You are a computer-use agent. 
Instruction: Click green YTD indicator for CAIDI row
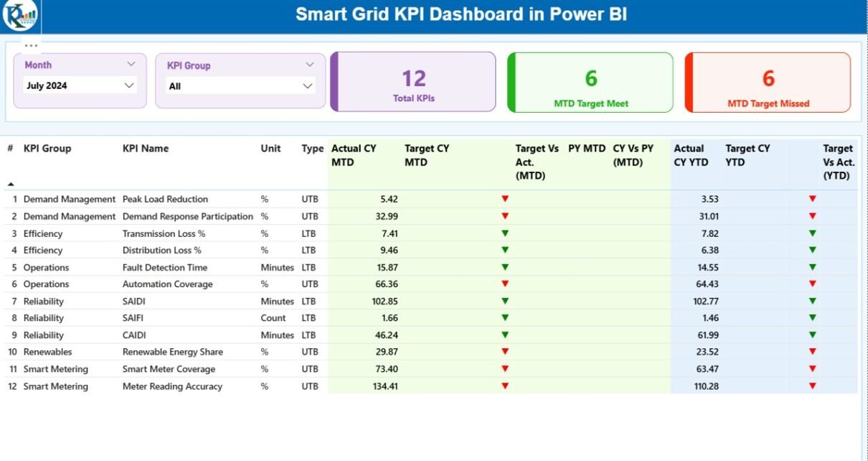tap(812, 335)
